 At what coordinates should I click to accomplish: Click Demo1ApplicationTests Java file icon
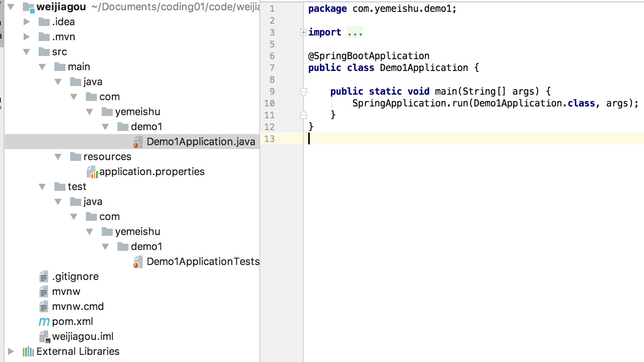coord(138,262)
